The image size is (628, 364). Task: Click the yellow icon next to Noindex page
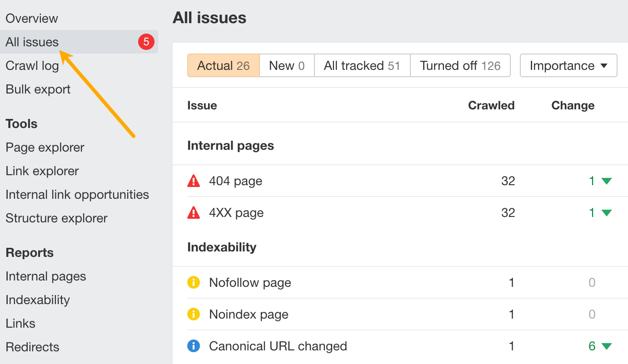point(194,314)
